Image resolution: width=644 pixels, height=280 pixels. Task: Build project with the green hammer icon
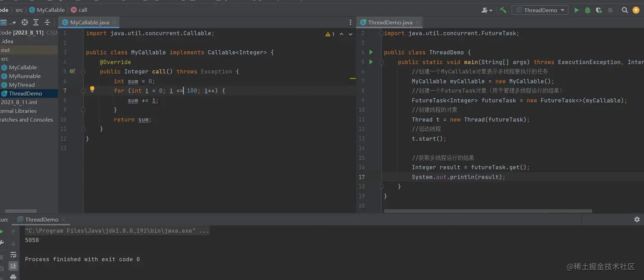(x=503, y=10)
